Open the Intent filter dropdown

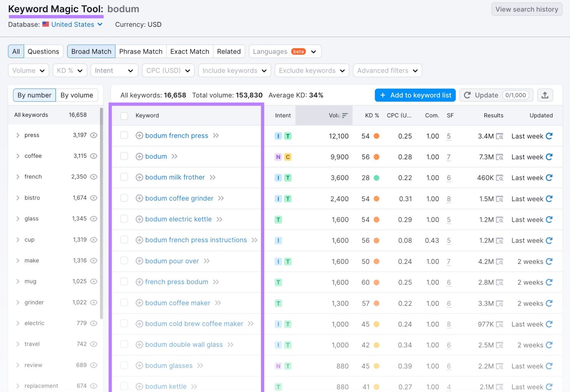[x=114, y=70]
